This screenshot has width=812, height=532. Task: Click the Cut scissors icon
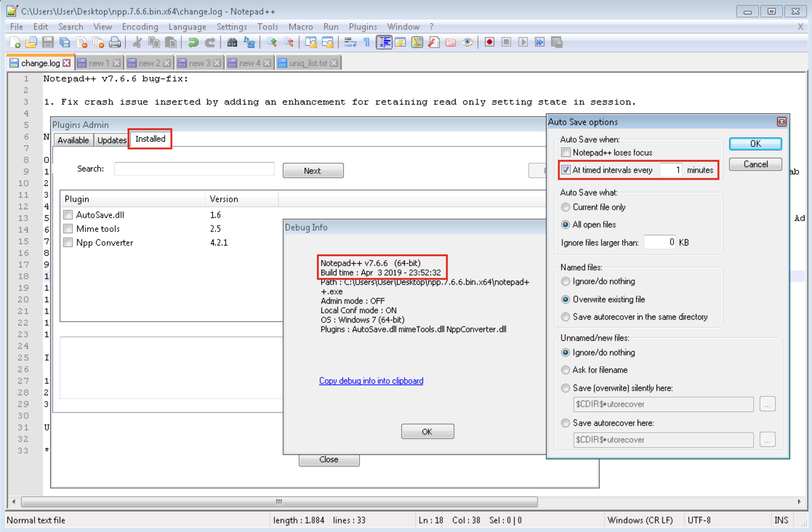point(137,42)
